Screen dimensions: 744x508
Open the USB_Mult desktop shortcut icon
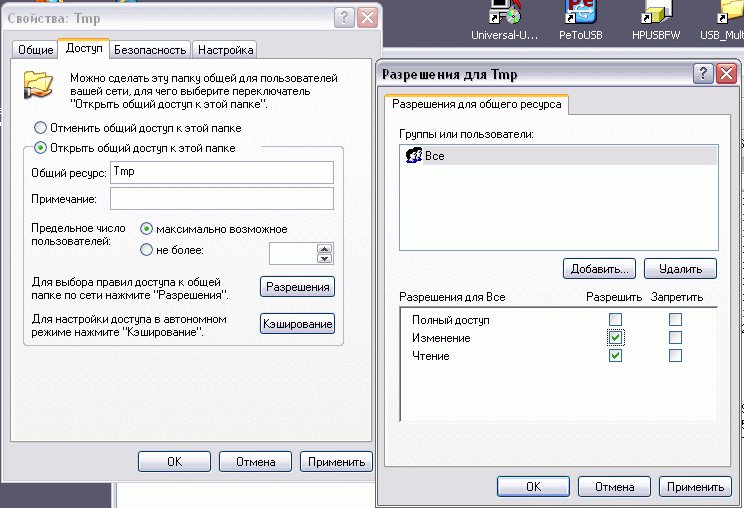click(x=728, y=14)
